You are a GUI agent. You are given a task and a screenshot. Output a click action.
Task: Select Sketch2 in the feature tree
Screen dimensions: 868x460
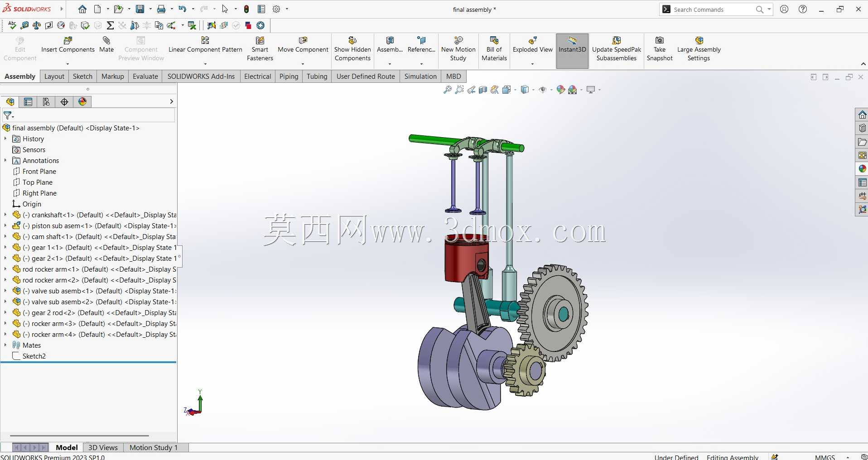(34, 356)
